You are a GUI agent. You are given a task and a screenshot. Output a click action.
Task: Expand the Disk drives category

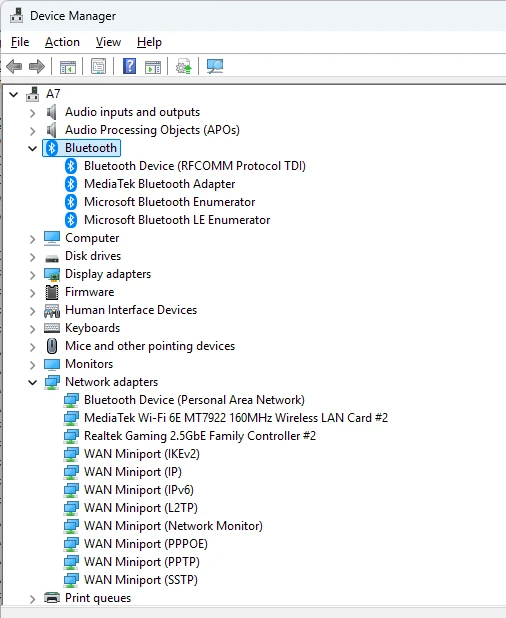coord(33,257)
